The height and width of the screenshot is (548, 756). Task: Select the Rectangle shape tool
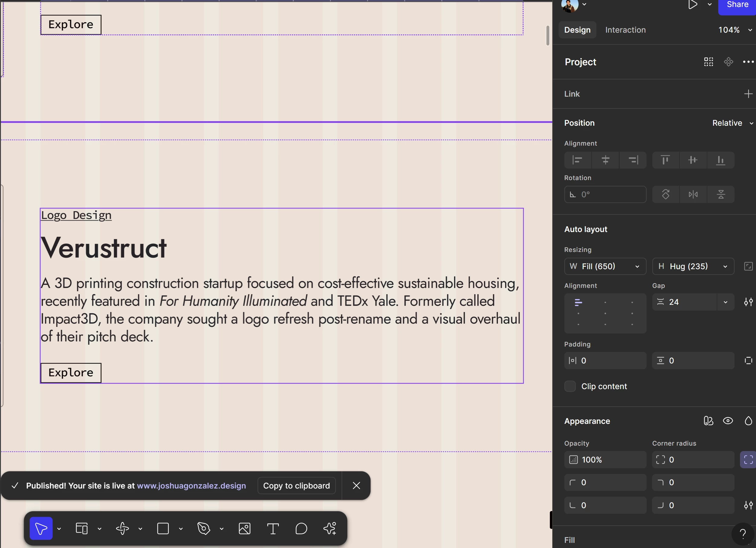click(x=163, y=528)
